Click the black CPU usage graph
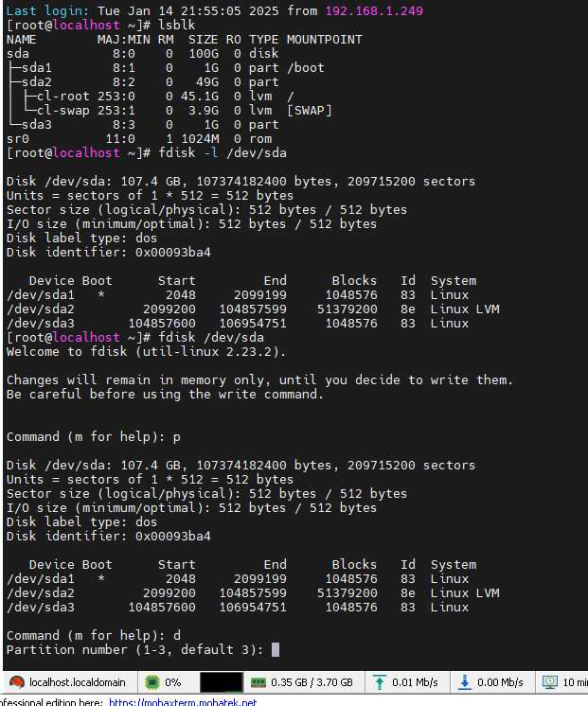The height and width of the screenshot is (706, 588). (222, 682)
